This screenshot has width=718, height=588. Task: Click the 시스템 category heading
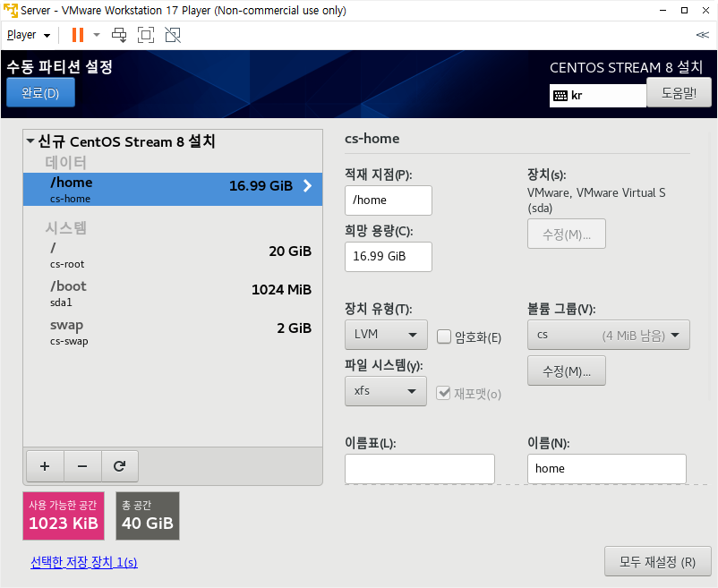(x=66, y=228)
